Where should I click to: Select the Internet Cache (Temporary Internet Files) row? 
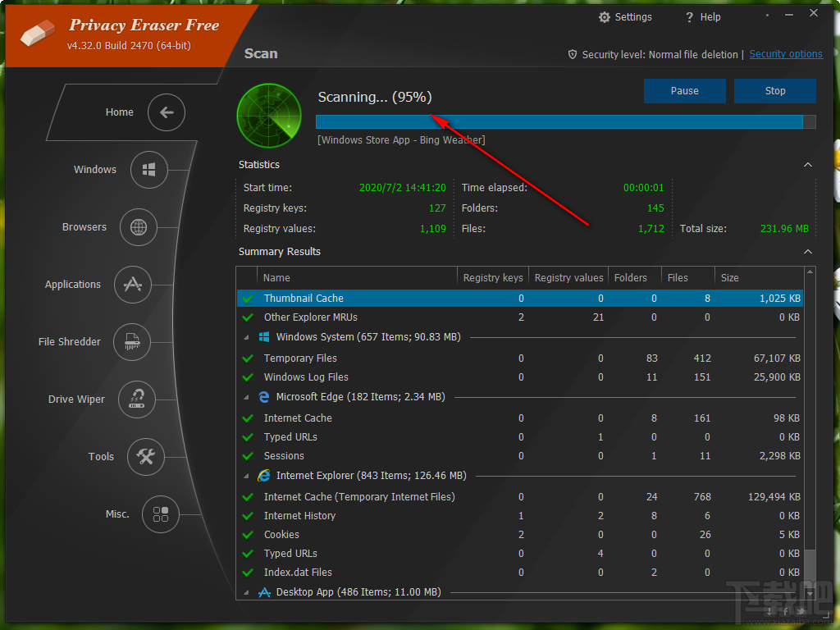coord(520,497)
